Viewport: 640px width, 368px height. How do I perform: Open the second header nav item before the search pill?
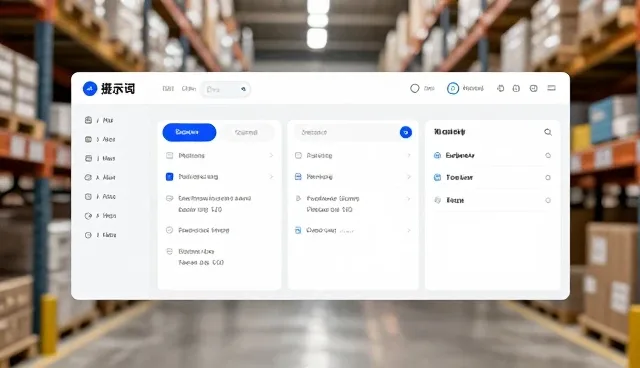189,89
